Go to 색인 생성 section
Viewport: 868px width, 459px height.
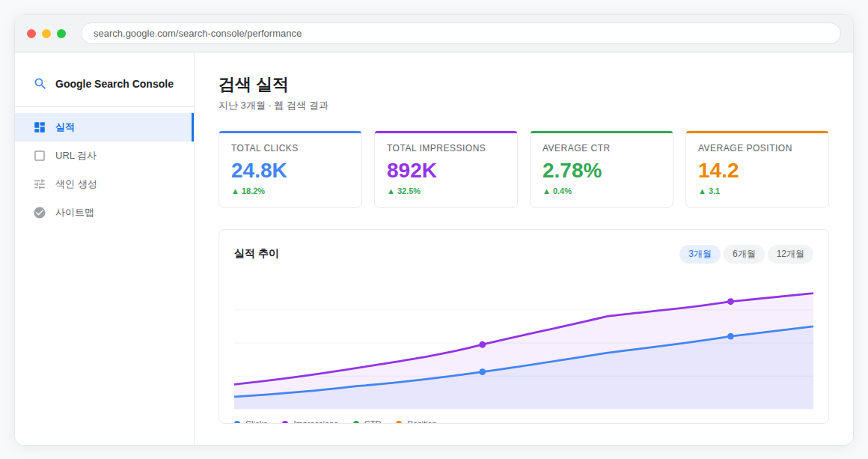104,183
